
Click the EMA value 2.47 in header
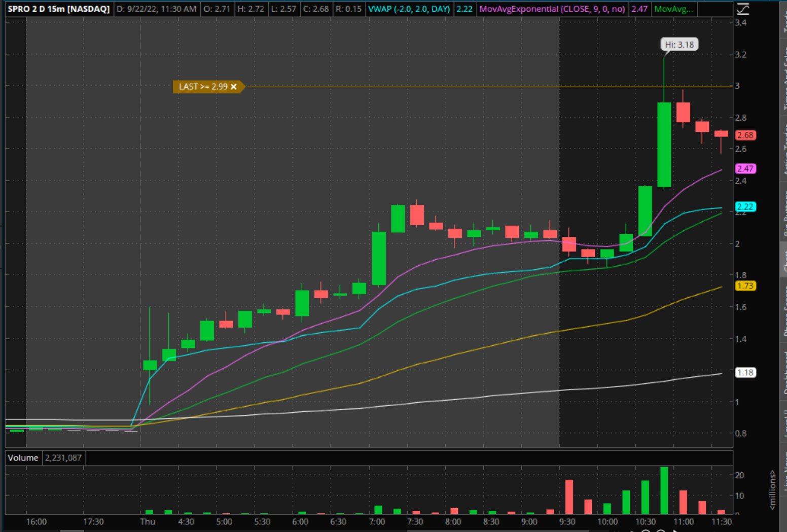coord(639,9)
